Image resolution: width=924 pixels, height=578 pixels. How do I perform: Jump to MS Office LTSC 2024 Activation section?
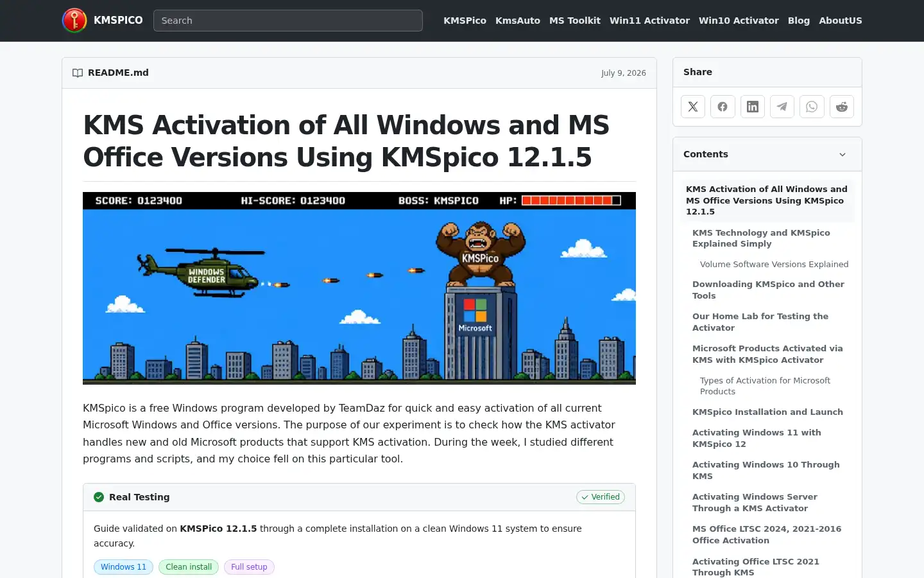point(767,534)
